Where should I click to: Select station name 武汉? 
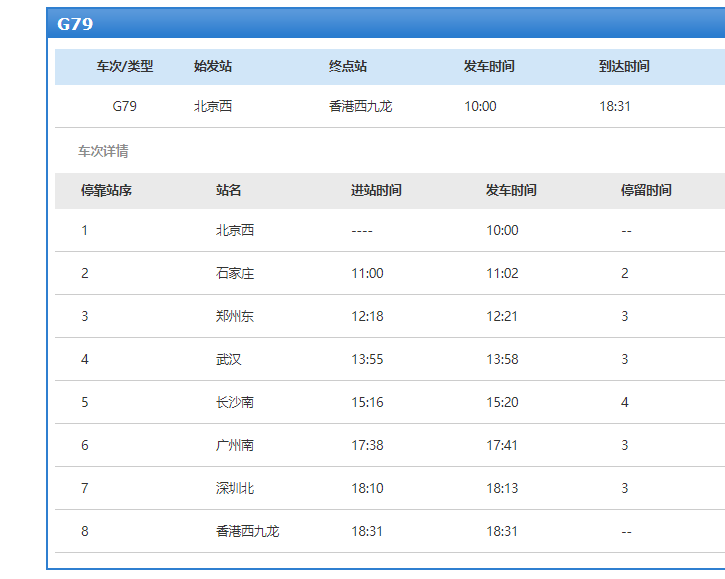[x=228, y=359]
